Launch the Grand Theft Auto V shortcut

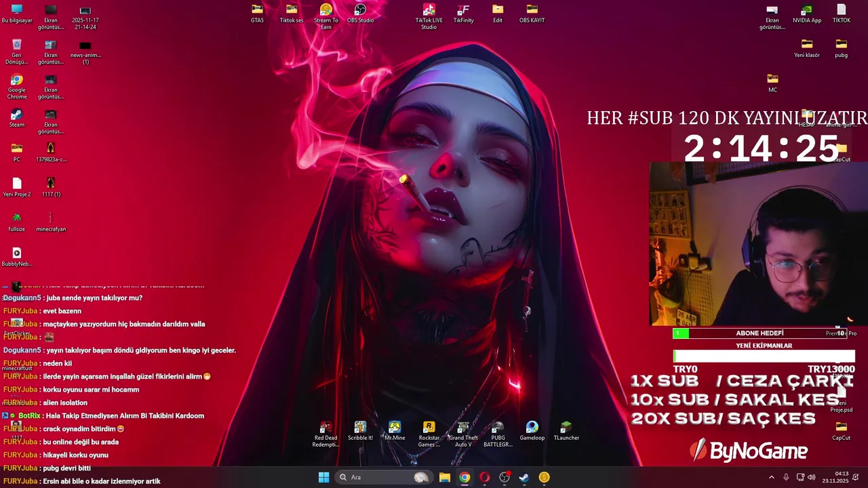tap(463, 434)
